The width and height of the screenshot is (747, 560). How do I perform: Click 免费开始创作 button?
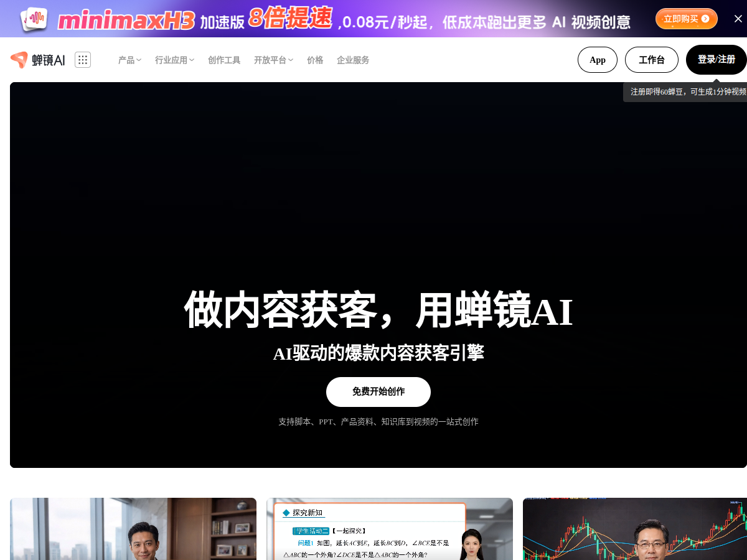coord(378,392)
